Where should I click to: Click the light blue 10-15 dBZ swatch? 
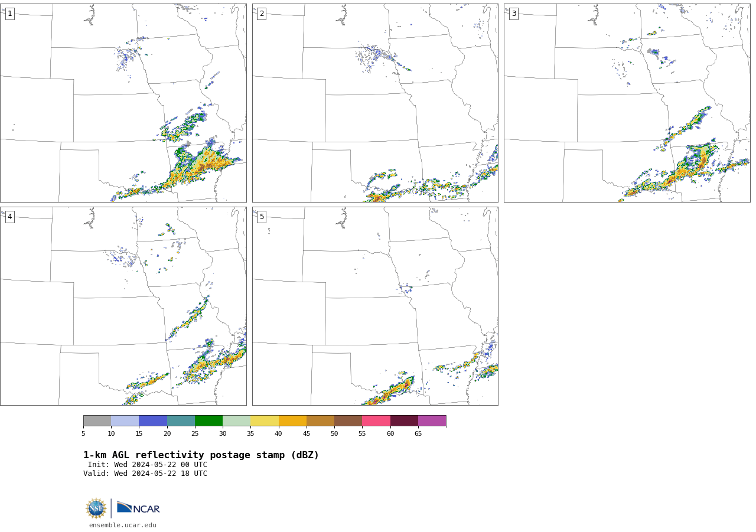pyautogui.click(x=125, y=420)
